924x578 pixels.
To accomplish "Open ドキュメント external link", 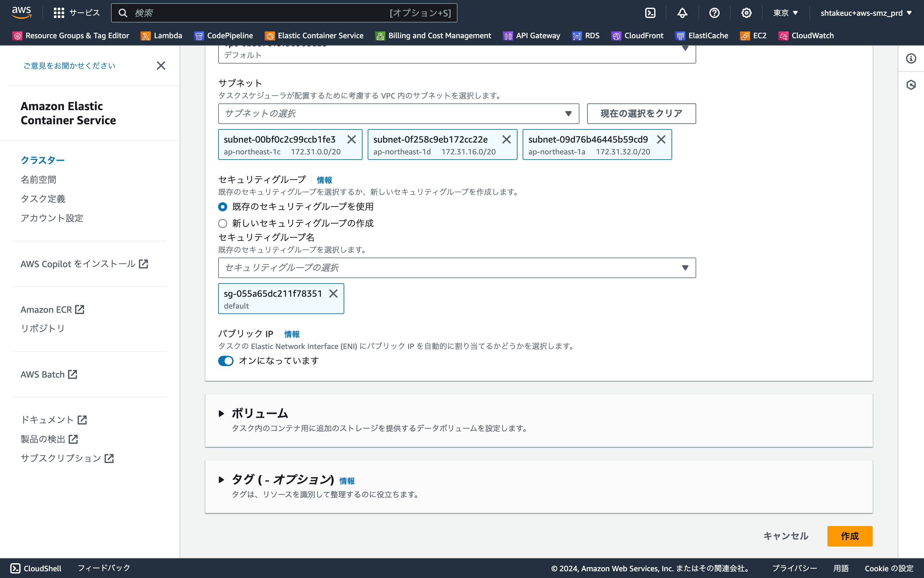I will [x=54, y=420].
